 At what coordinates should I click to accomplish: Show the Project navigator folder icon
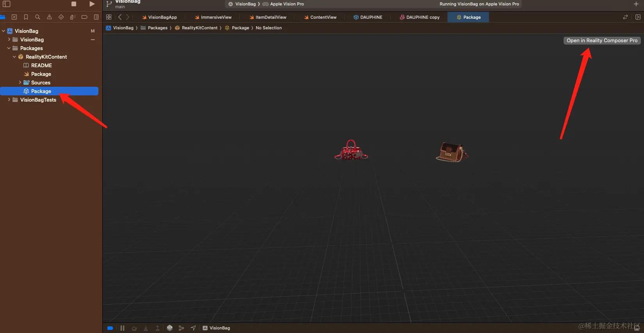tap(2, 17)
